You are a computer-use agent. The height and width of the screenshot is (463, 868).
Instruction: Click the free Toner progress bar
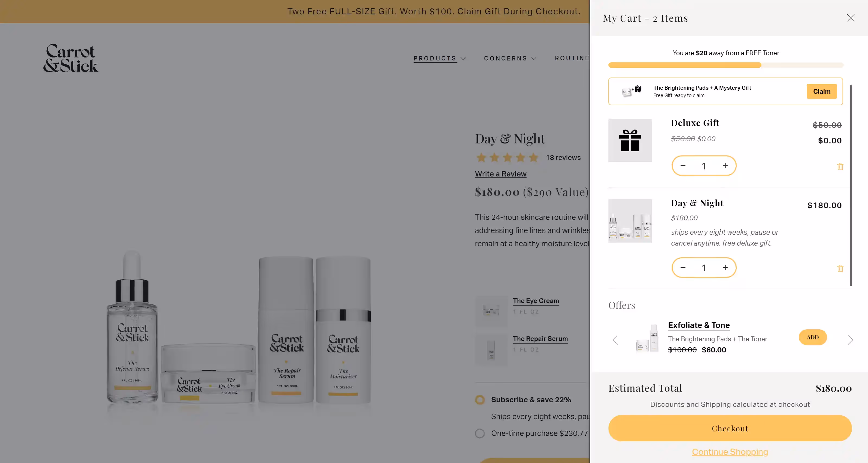click(x=726, y=65)
